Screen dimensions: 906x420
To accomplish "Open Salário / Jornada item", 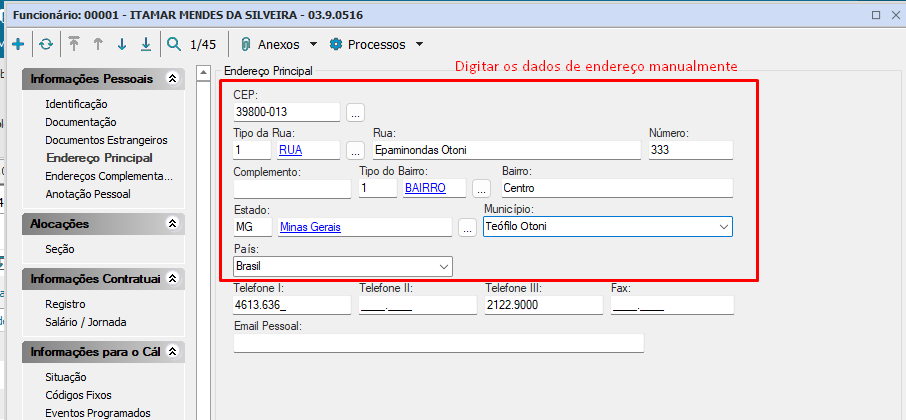I will click(86, 322).
